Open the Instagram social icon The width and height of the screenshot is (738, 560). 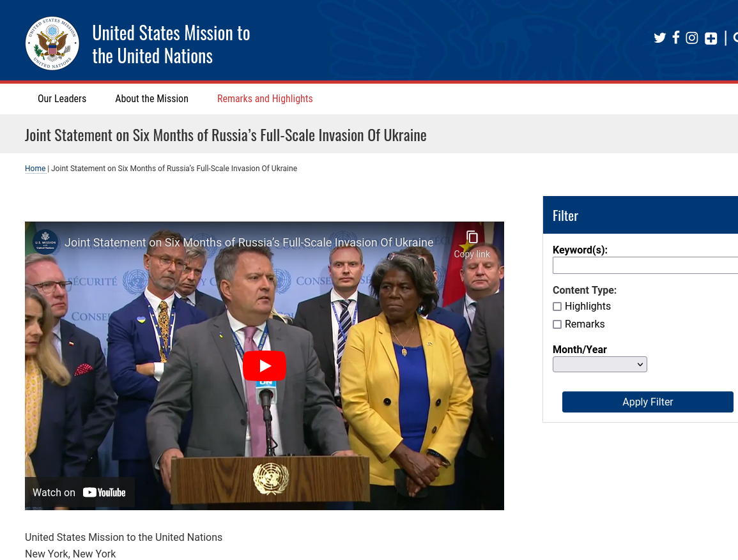pos(692,38)
